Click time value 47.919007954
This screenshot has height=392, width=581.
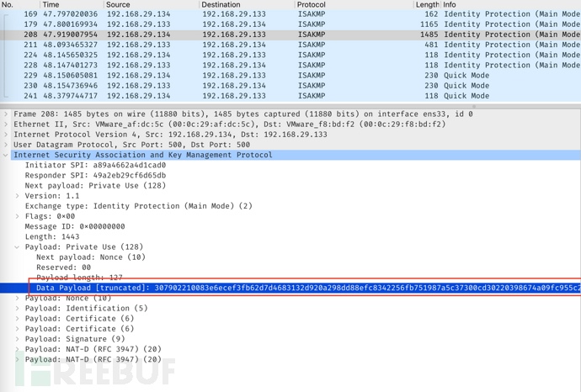(x=71, y=34)
